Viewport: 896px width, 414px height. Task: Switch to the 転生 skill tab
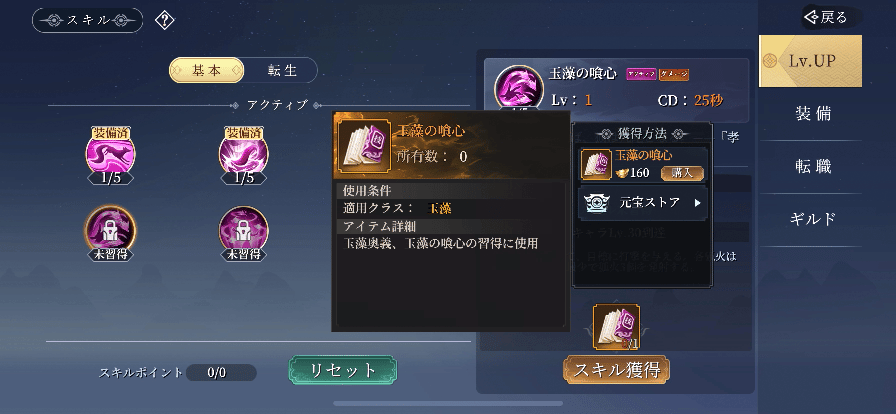(x=282, y=70)
